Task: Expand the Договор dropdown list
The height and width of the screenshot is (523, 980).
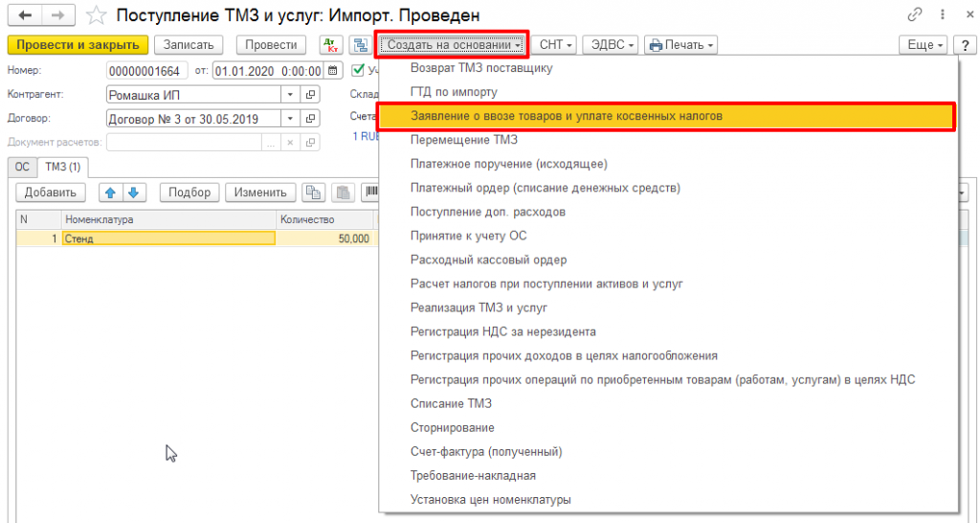Action: (x=291, y=118)
